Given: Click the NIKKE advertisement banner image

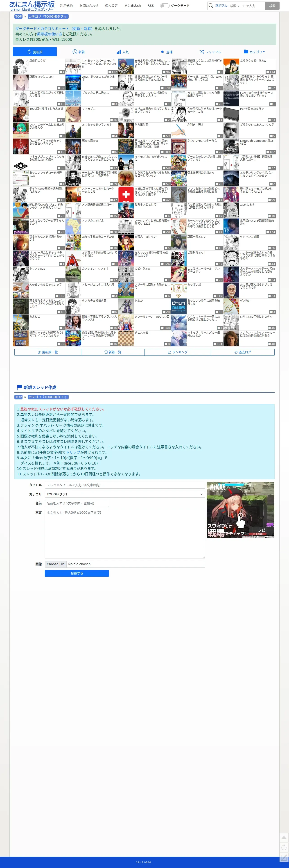Looking at the screenshot, I should coord(241,510).
